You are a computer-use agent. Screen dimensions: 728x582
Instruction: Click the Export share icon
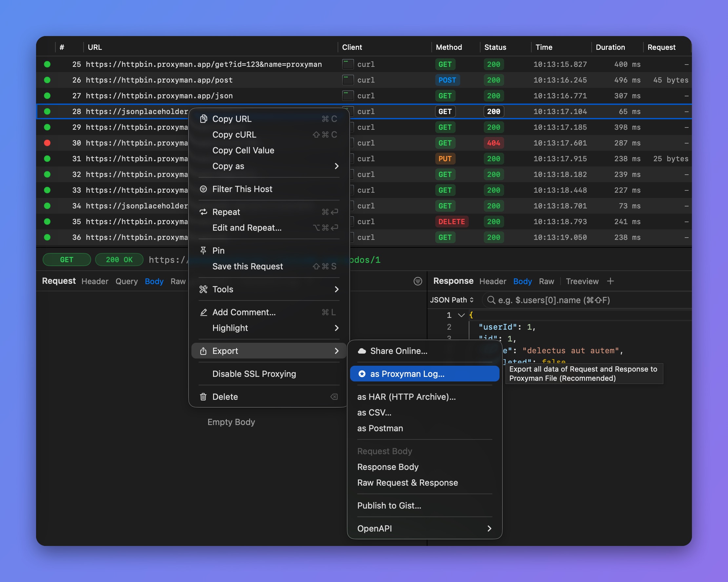203,351
